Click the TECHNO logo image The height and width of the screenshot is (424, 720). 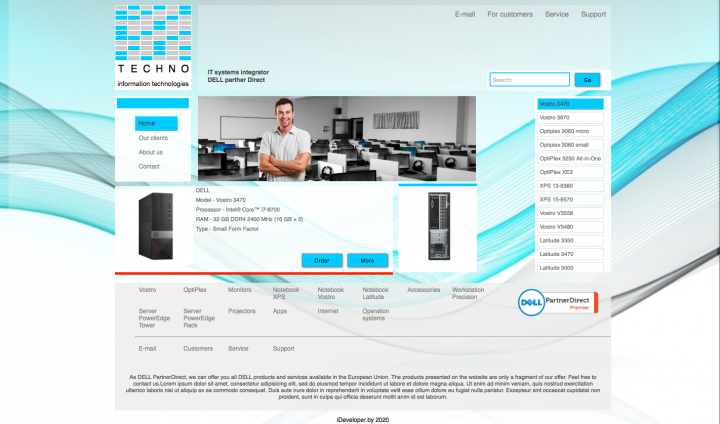coord(153,47)
